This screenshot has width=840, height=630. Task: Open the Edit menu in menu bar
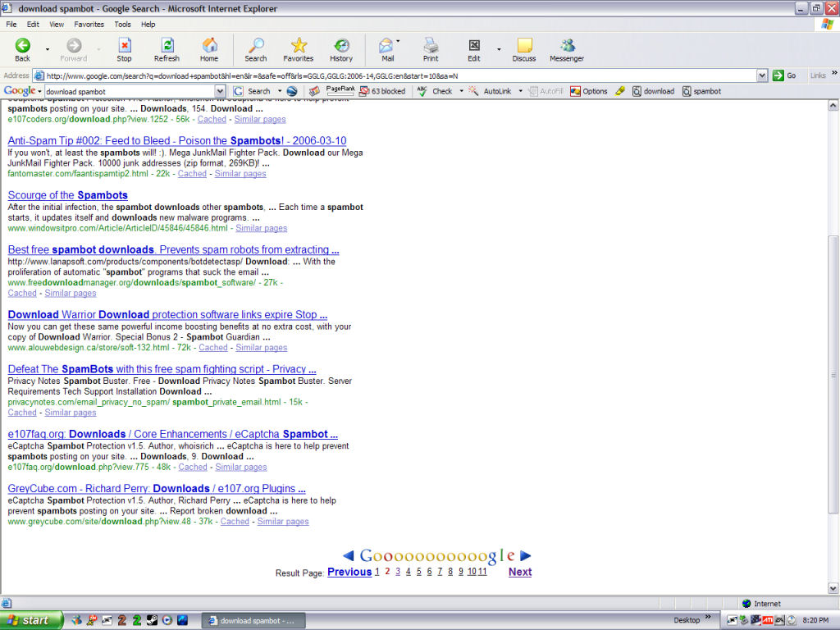click(33, 24)
